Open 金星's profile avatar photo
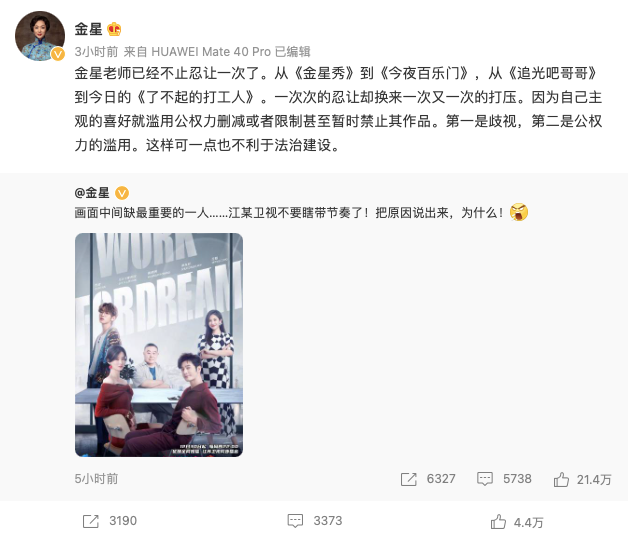 (x=40, y=36)
